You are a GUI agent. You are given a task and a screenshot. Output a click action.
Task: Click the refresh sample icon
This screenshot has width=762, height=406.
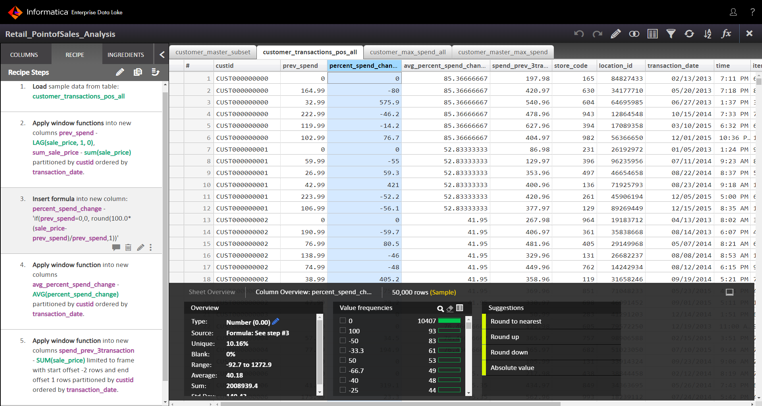point(689,34)
